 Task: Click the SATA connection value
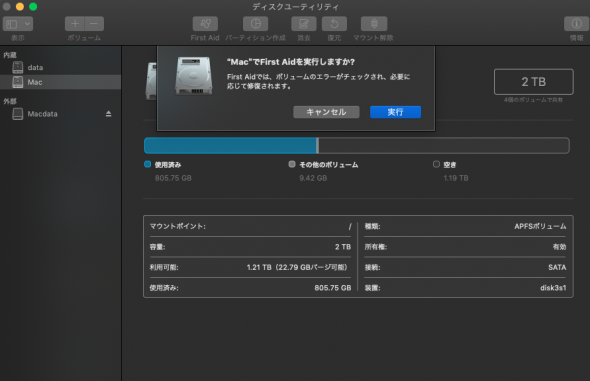tap(557, 267)
